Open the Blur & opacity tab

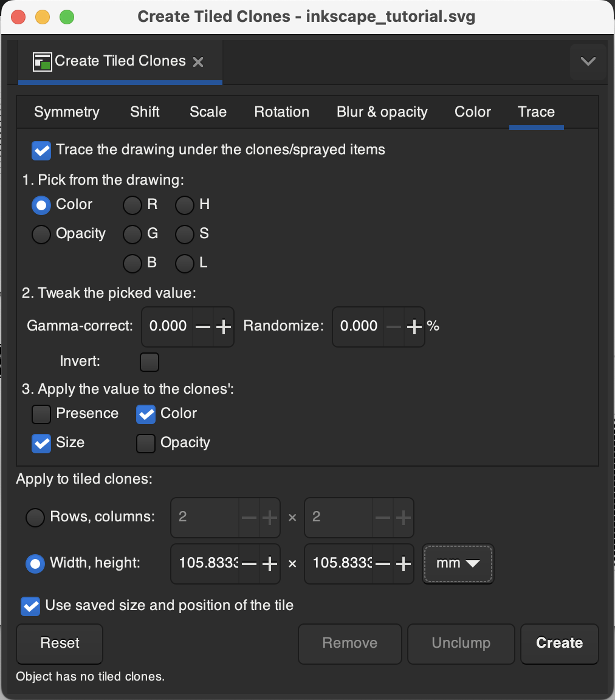382,112
